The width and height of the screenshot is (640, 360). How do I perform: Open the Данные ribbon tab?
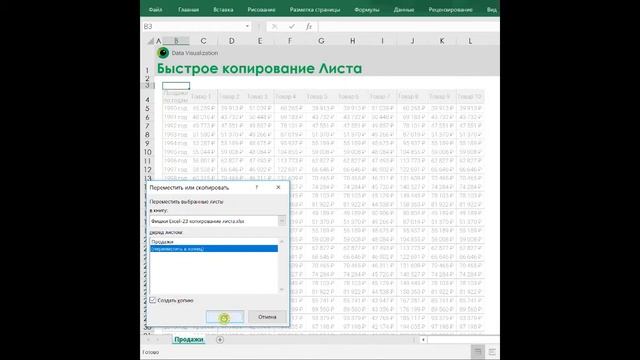coord(404,9)
